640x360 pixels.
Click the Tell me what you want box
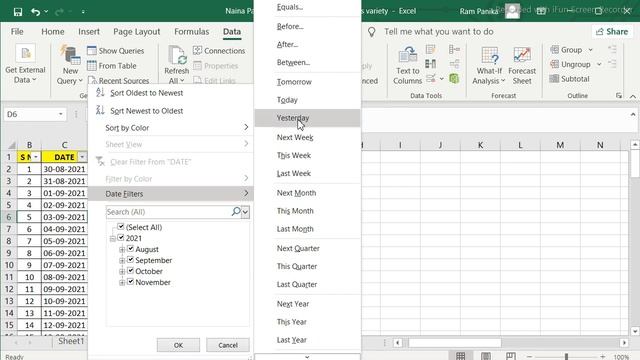coord(439,32)
